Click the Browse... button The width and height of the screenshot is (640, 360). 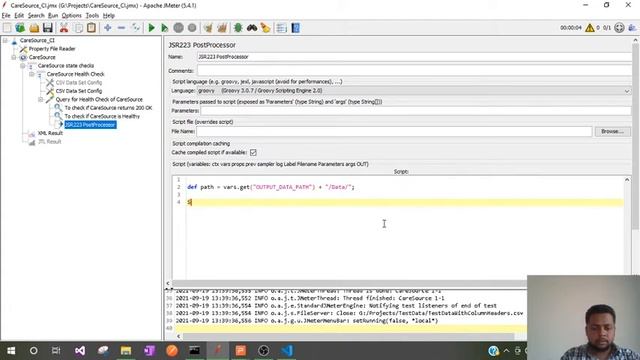(x=612, y=131)
